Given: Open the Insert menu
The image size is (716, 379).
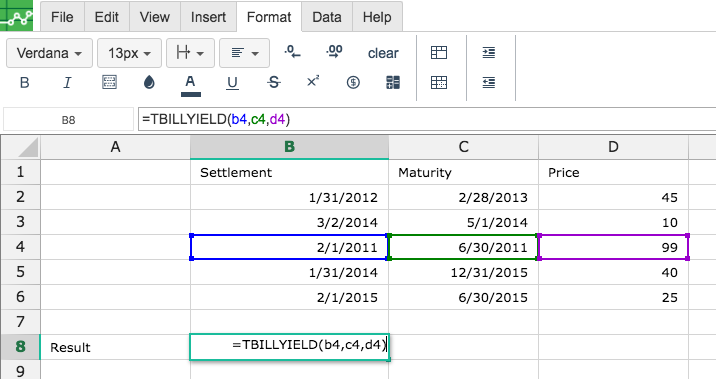Looking at the screenshot, I should pyautogui.click(x=208, y=17).
